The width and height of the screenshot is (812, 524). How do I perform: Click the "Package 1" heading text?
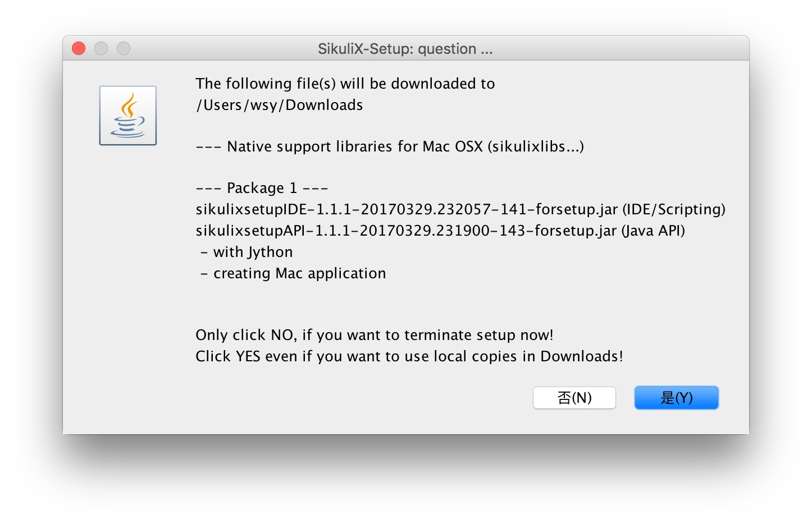[262, 188]
